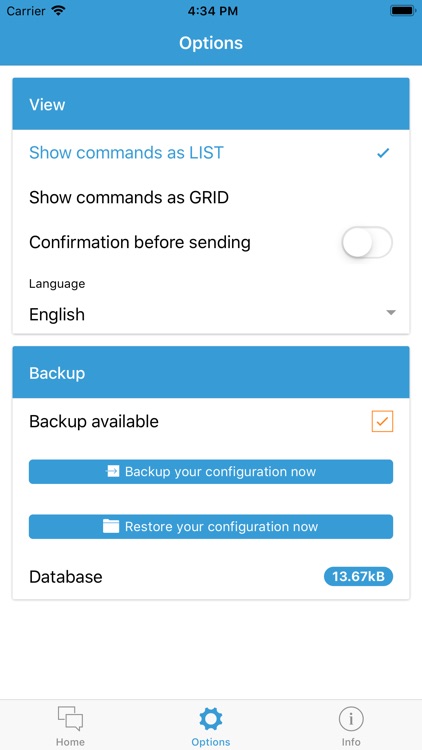This screenshot has height=750, width=422.
Task: Click the restore folder icon
Action: click(x=111, y=527)
